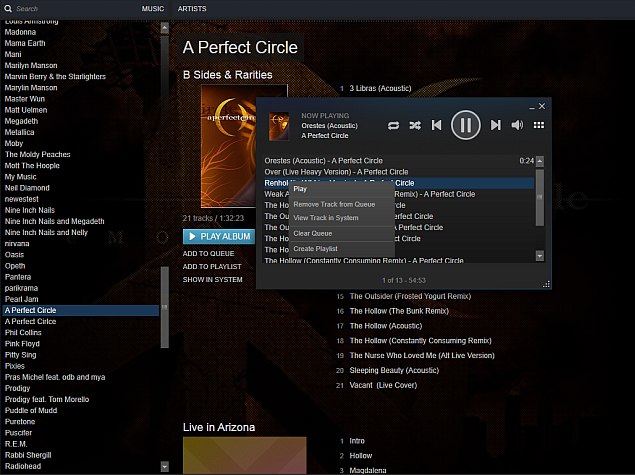
Task: Close the mini player window
Action: 542,106
